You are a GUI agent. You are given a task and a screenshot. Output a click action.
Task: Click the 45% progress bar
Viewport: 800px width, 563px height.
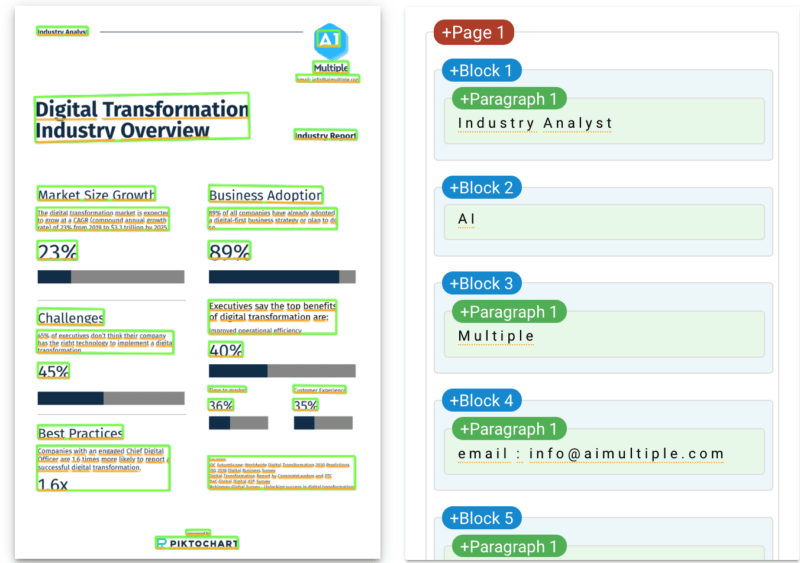tap(111, 398)
